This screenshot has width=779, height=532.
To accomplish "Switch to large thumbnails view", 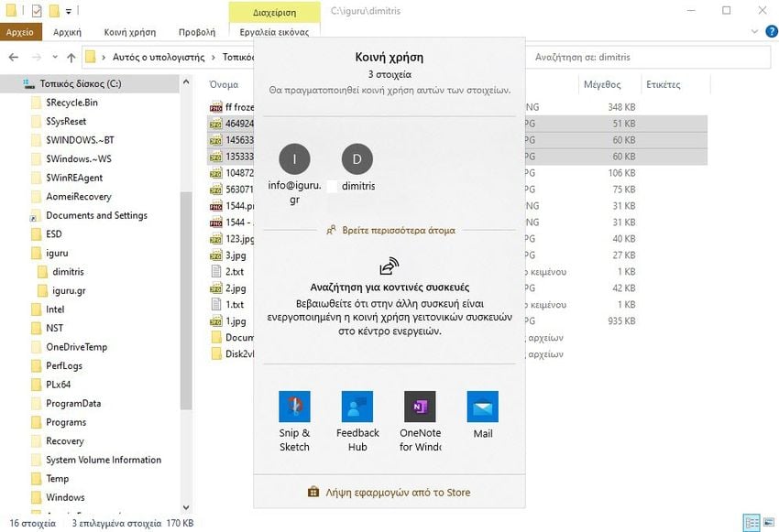I will click(x=768, y=523).
